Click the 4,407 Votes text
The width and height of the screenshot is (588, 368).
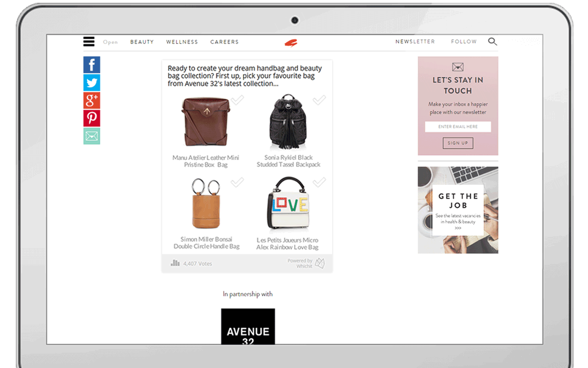(198, 264)
